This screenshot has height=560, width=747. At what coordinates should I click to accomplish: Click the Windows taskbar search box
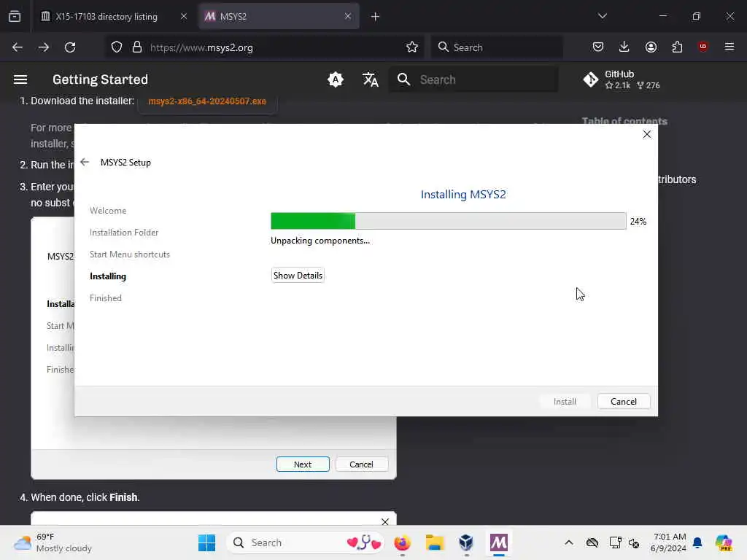pos(306,542)
